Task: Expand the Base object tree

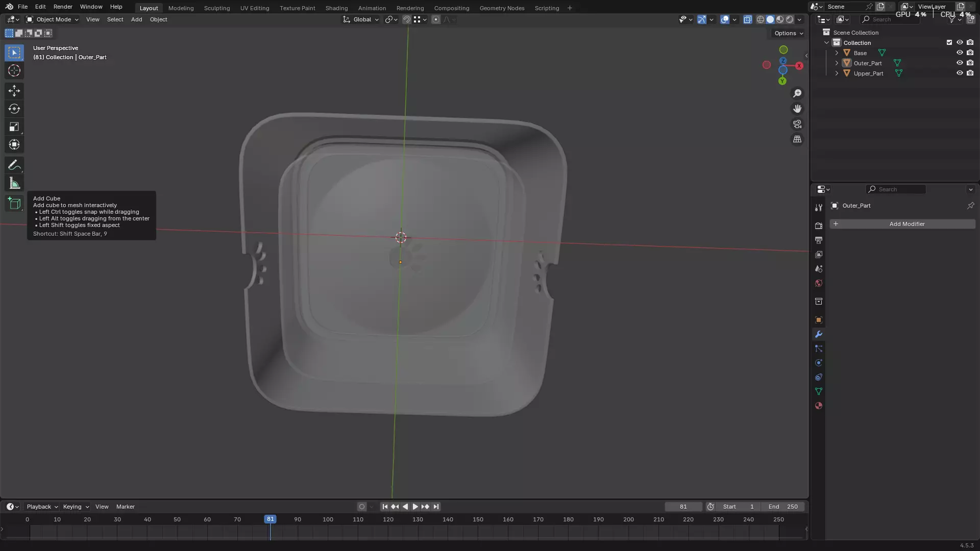Action: pyautogui.click(x=837, y=53)
